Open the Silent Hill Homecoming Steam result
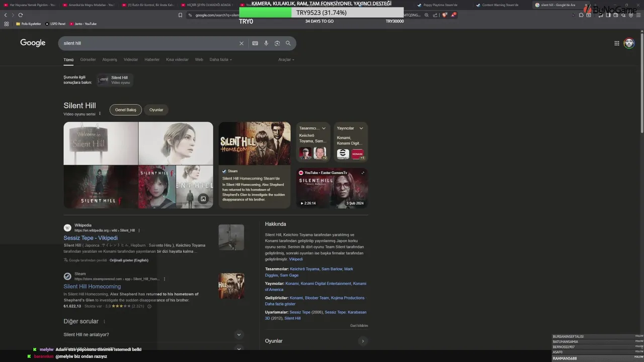 tap(92, 286)
